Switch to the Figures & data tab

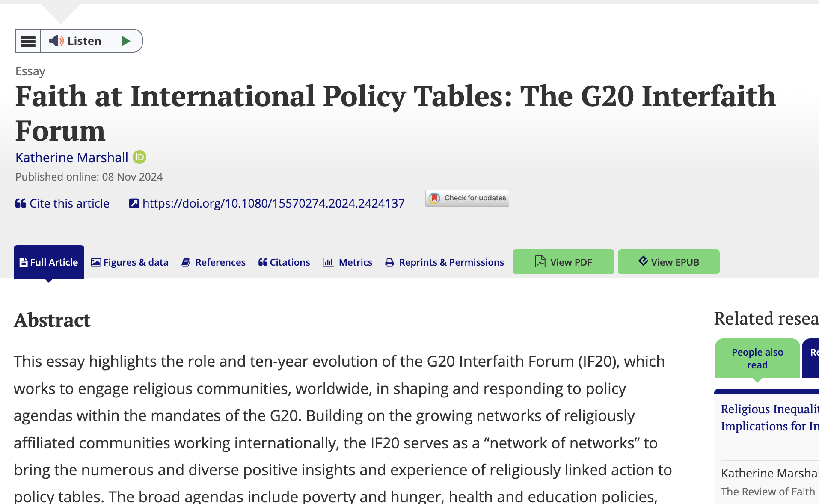pos(130,262)
